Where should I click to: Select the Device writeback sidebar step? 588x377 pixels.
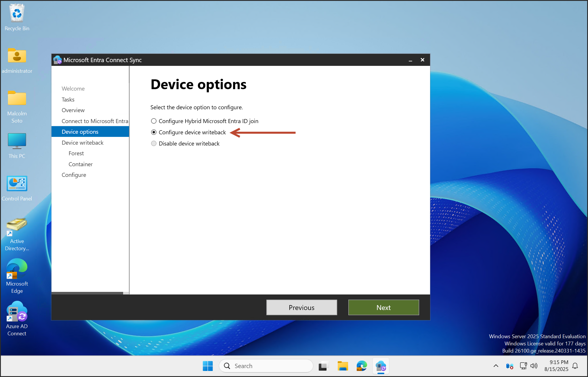pyautogui.click(x=83, y=143)
